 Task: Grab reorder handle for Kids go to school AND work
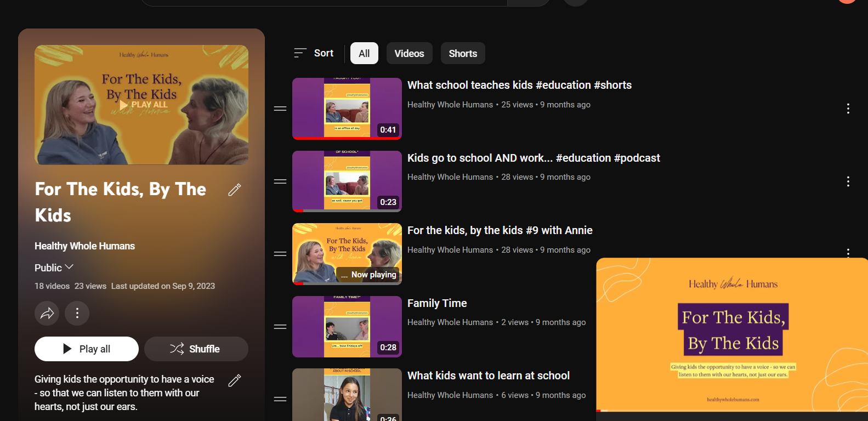tap(280, 181)
